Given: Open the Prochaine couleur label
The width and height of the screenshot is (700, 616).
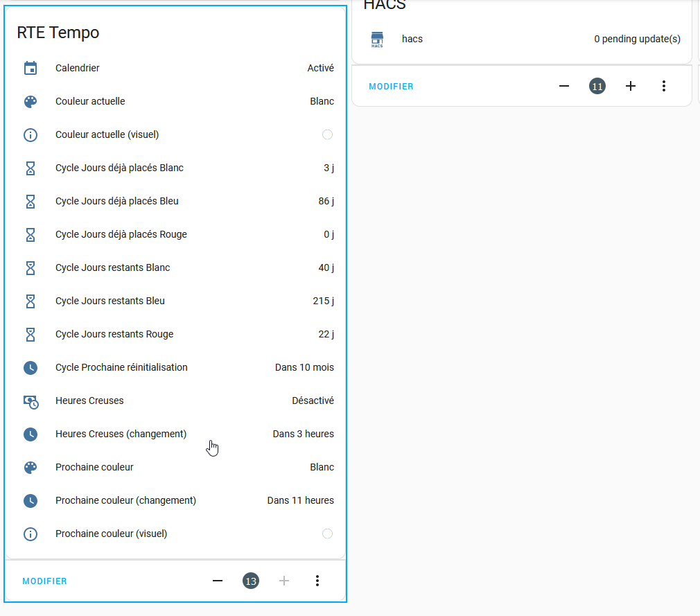Looking at the screenshot, I should click(x=94, y=467).
